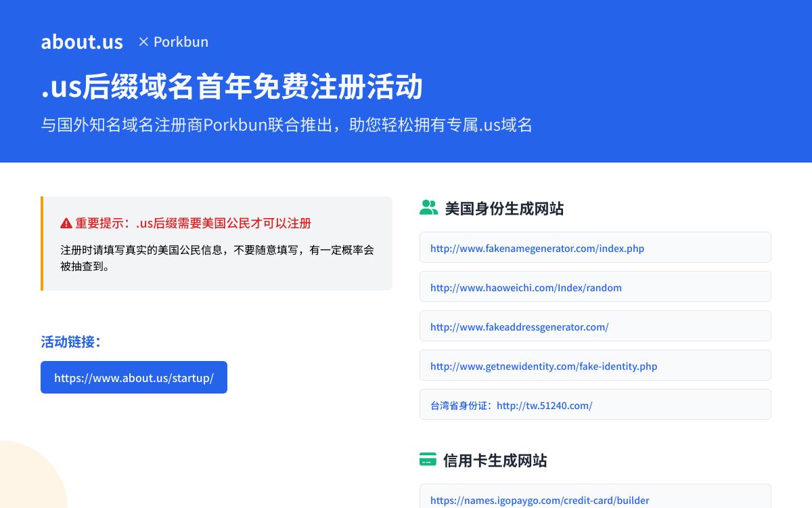The height and width of the screenshot is (508, 812).
Task: Click the Porkbun text in the header
Action: (181, 42)
